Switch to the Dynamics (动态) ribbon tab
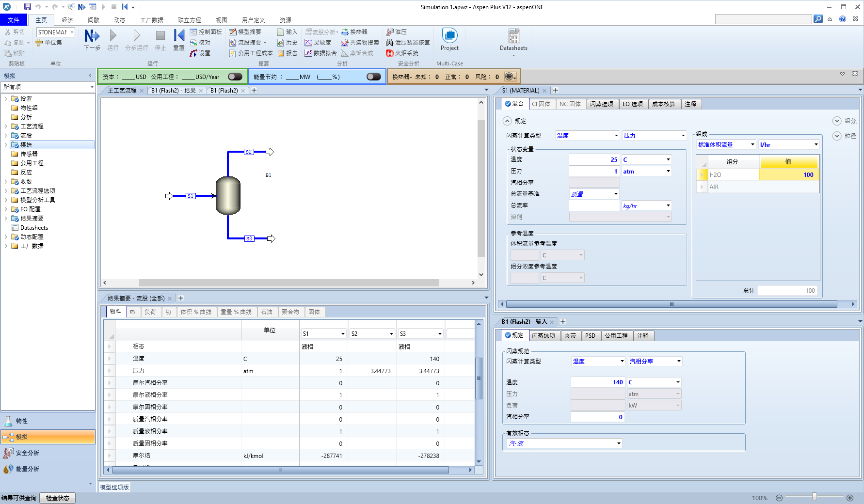The height and width of the screenshot is (504, 864). coord(120,20)
